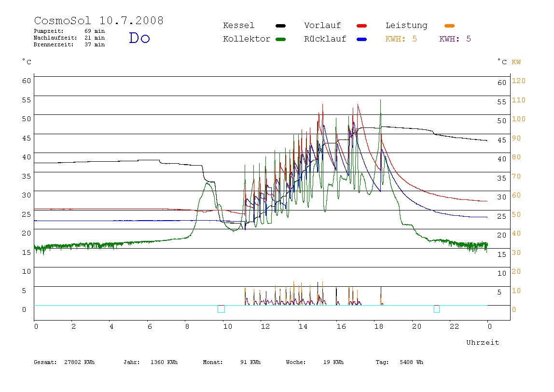Click the black Kessel legend swatch
The height and width of the screenshot is (392, 554).
tap(280, 26)
